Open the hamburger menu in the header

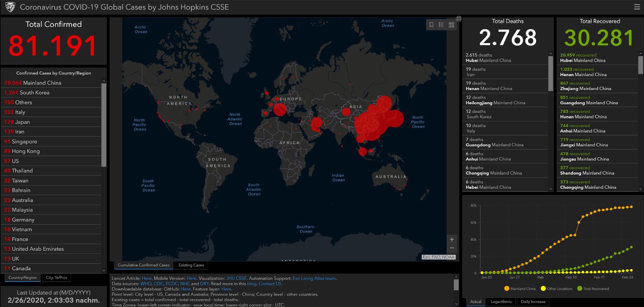[x=637, y=7]
